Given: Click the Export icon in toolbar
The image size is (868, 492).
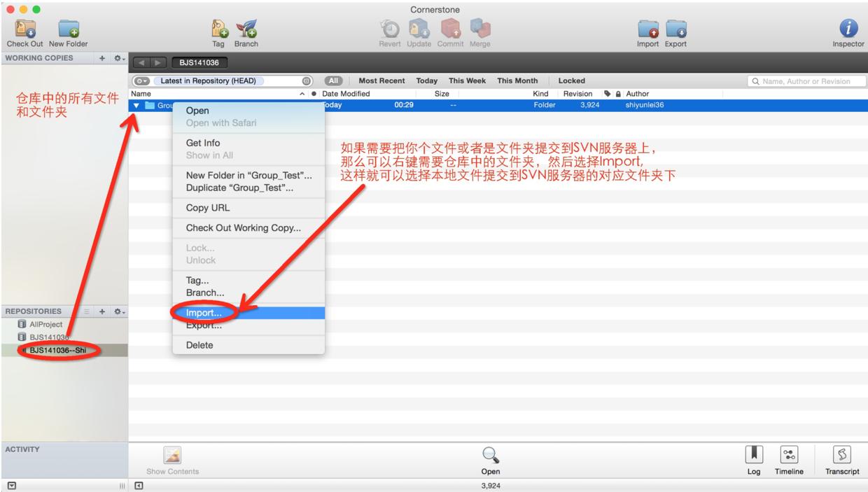Looking at the screenshot, I should (x=675, y=28).
